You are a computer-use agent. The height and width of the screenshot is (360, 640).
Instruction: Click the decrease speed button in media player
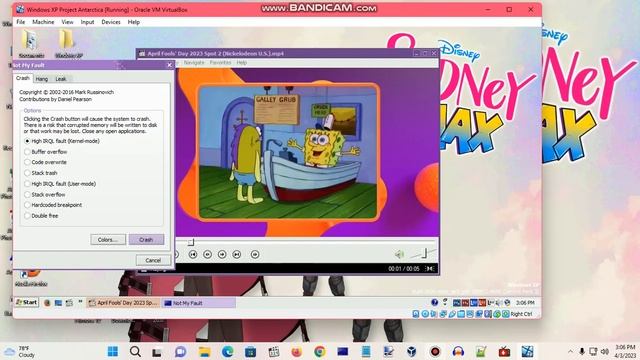[x=207, y=254]
